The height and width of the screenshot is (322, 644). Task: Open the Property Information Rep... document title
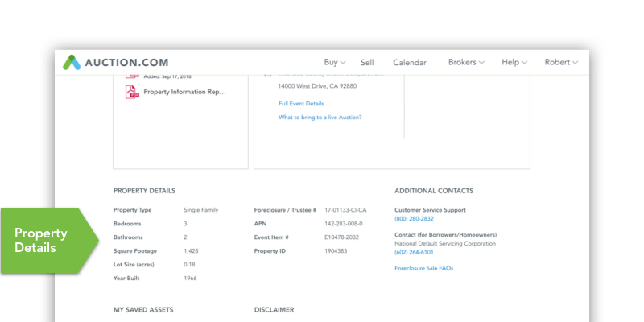[x=185, y=92]
